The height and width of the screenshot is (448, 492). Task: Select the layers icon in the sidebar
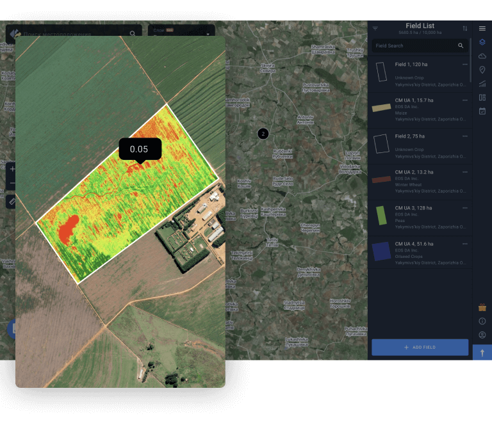(482, 42)
